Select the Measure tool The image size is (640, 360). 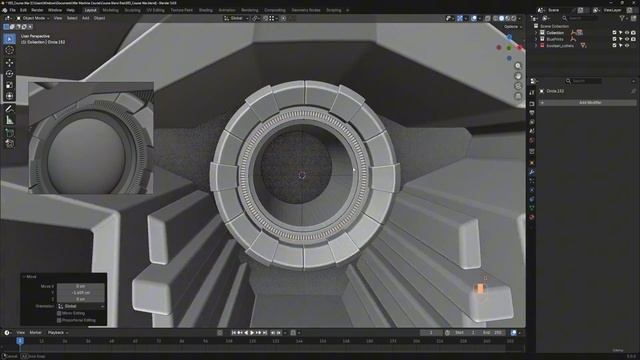coord(9,120)
